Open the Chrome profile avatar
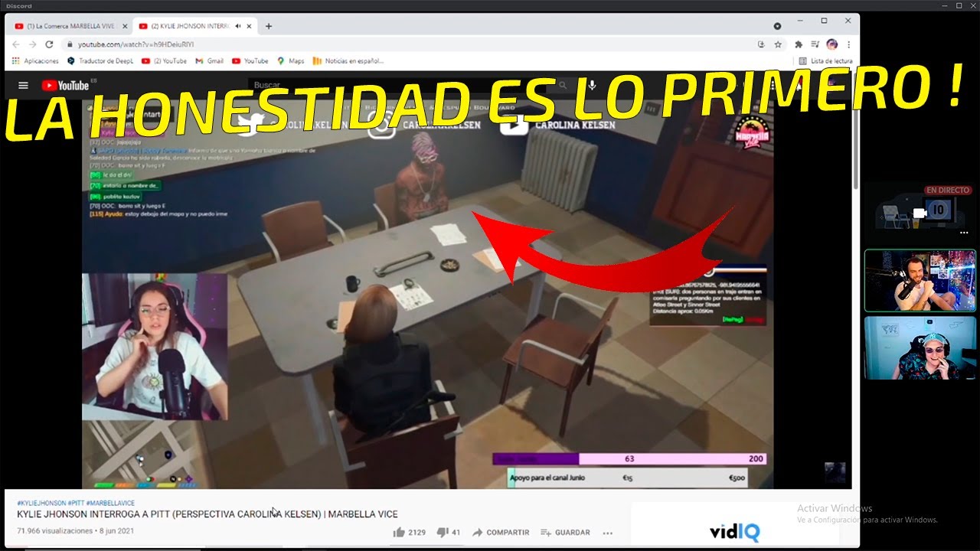The image size is (980, 551). (831, 44)
